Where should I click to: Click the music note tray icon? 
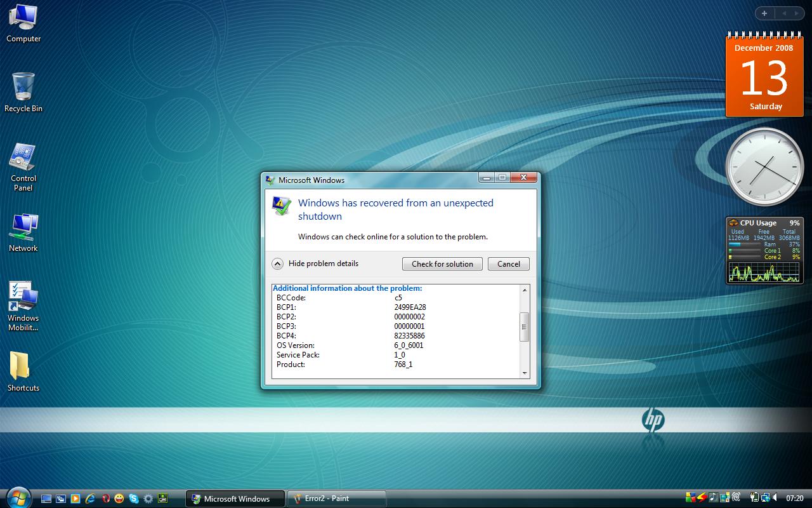click(x=713, y=498)
